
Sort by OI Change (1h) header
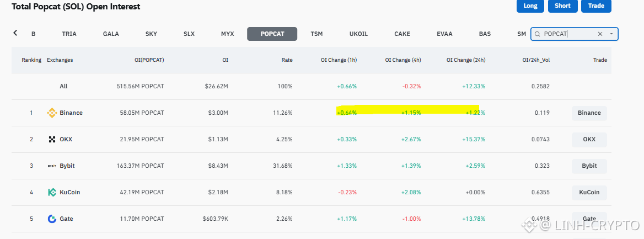339,60
